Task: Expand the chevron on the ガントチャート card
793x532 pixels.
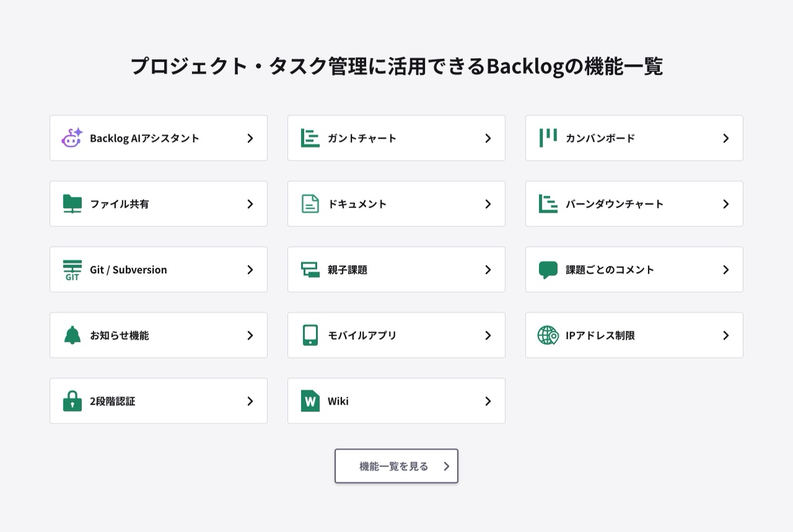Action: (x=488, y=137)
